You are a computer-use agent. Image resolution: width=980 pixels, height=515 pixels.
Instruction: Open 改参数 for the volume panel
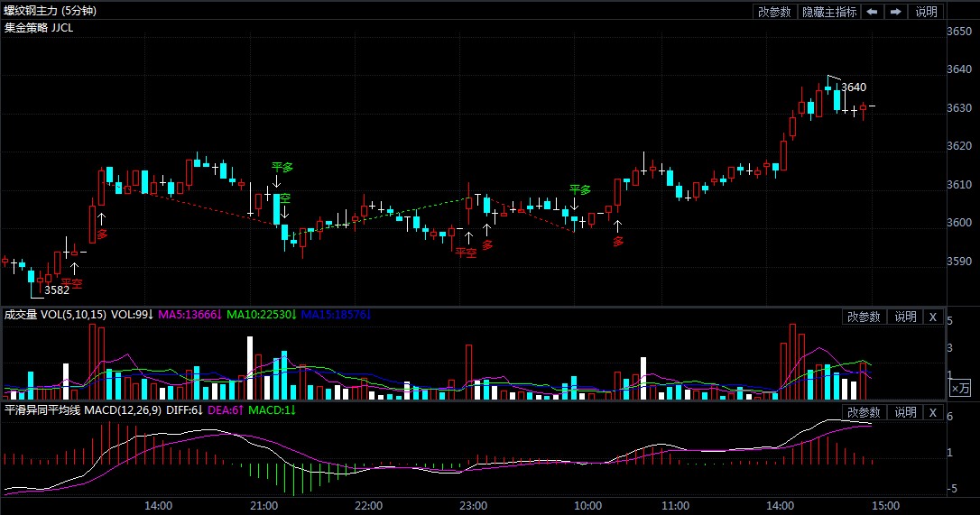tap(864, 317)
